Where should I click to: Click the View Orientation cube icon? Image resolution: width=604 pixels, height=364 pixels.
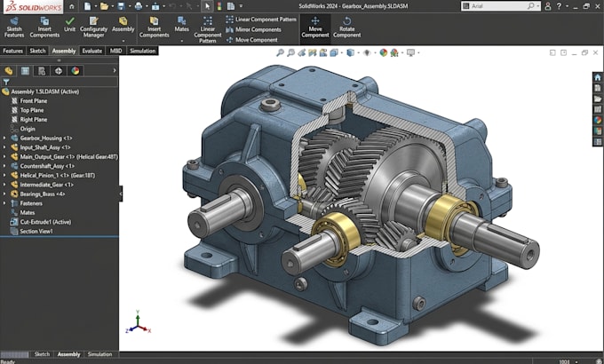(x=334, y=52)
